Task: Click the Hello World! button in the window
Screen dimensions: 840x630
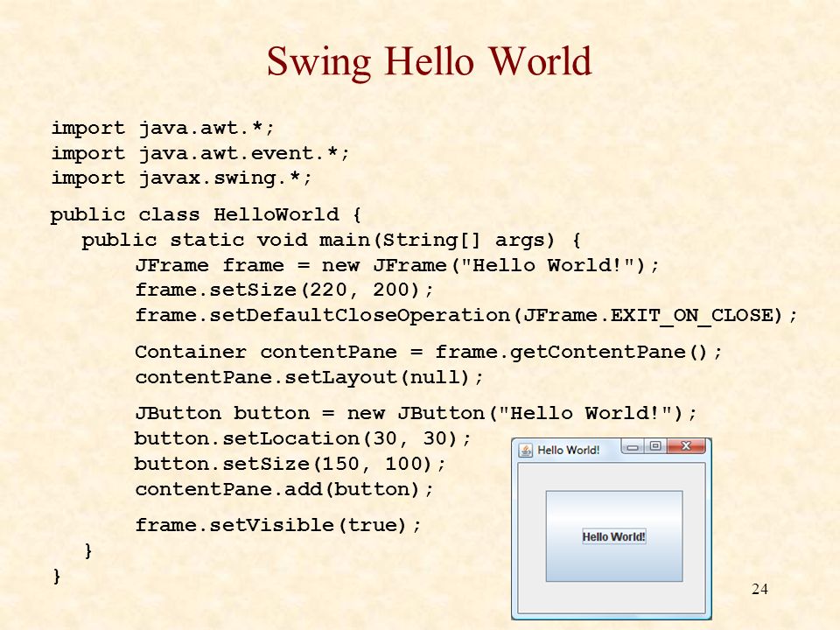Action: click(x=614, y=536)
